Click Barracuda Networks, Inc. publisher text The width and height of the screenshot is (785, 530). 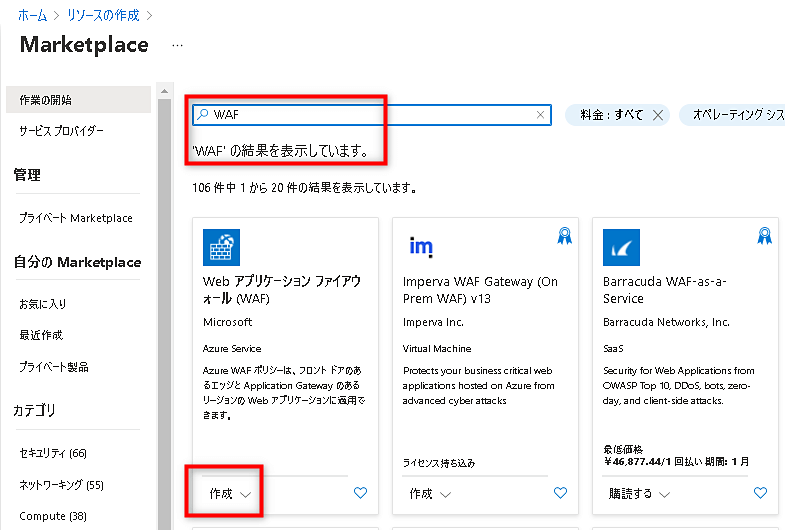tap(666, 322)
